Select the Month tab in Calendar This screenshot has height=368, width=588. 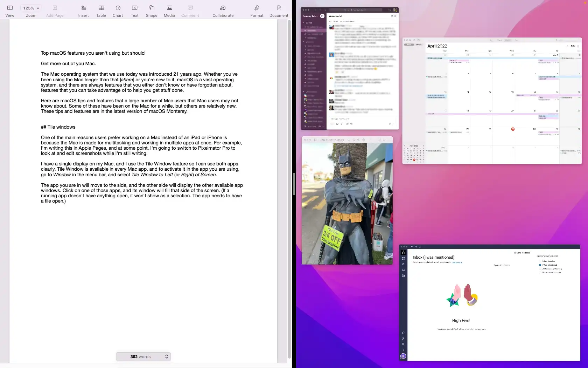click(x=508, y=40)
